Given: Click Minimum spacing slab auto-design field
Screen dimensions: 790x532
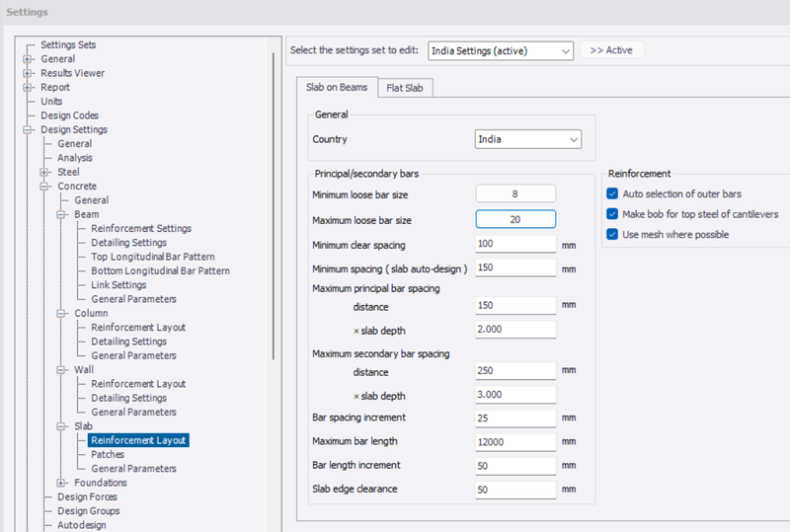Looking at the screenshot, I should (515, 267).
